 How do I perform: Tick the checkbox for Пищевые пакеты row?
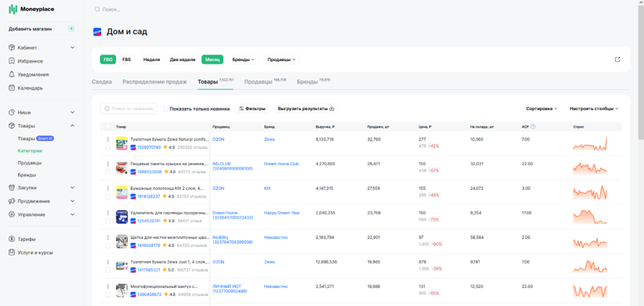point(108,172)
